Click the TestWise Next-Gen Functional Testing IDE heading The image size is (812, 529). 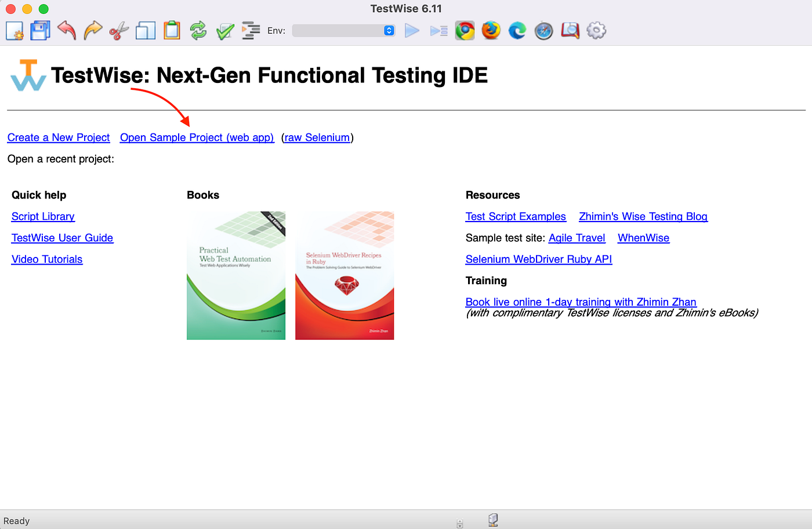click(x=270, y=75)
